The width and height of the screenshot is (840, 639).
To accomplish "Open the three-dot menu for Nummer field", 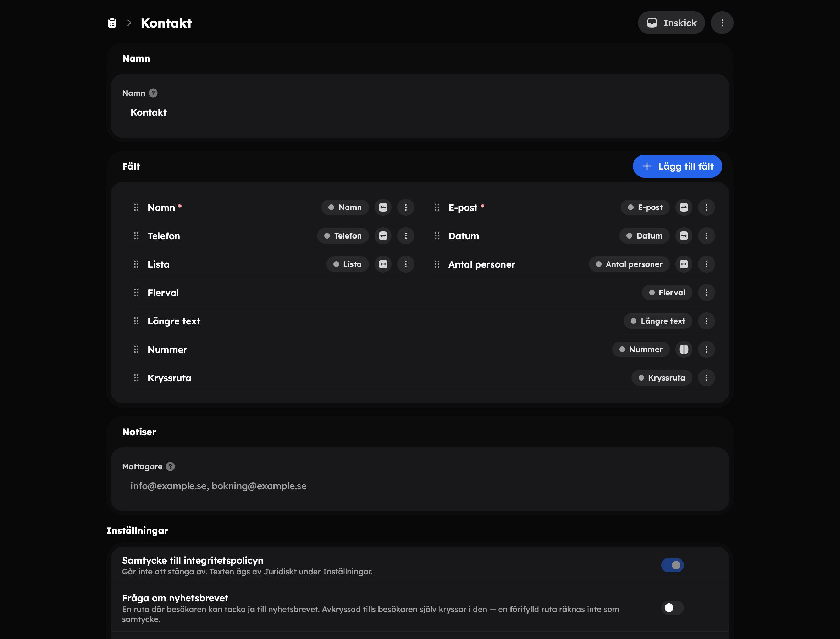I will [x=707, y=350].
